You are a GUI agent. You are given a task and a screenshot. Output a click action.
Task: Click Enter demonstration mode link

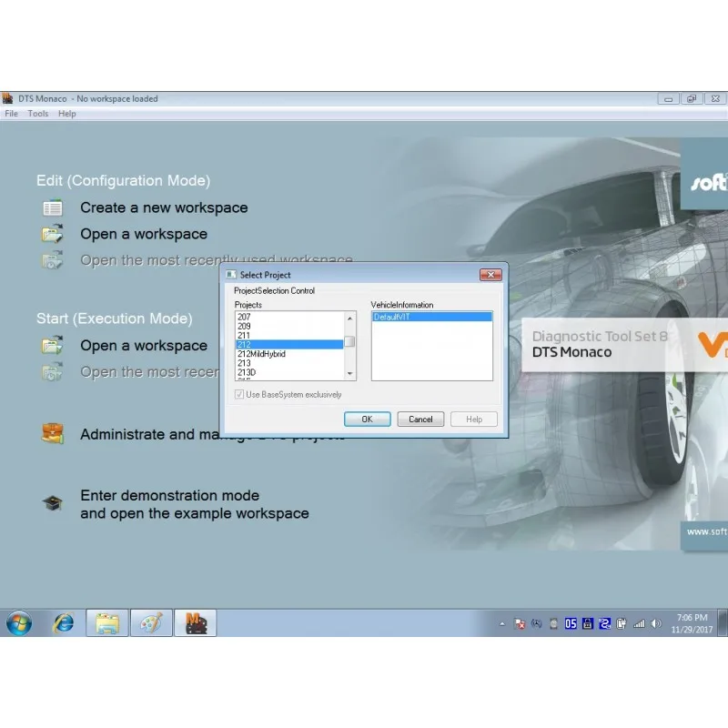coord(195,504)
